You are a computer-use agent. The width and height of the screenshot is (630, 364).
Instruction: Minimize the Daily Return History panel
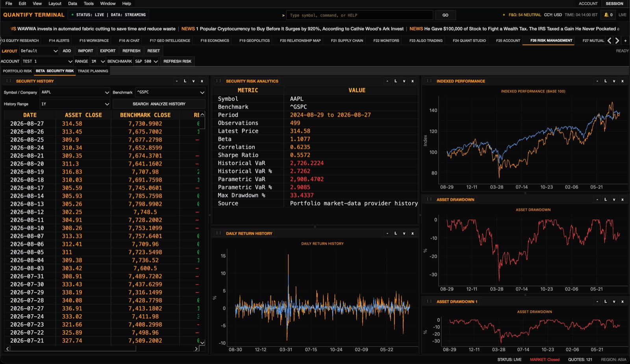387,233
